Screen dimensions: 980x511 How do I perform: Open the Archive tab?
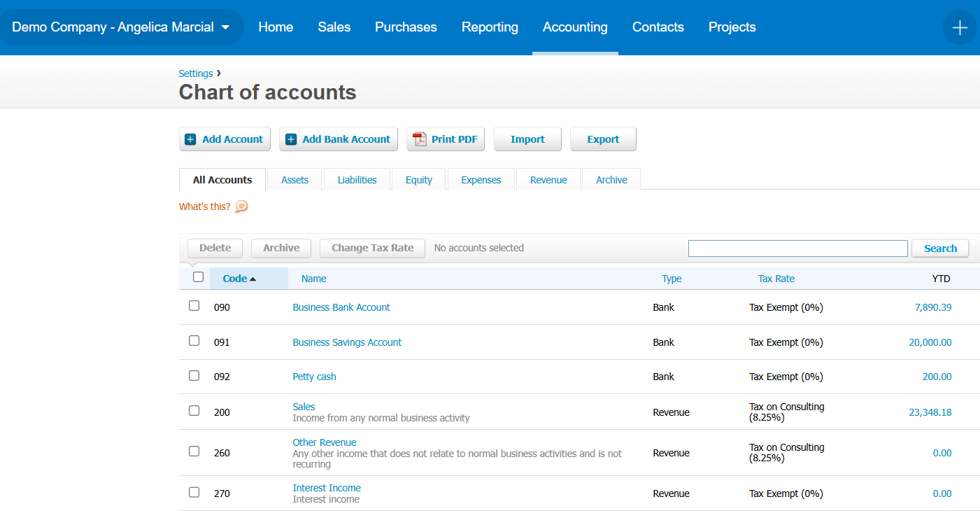(611, 180)
